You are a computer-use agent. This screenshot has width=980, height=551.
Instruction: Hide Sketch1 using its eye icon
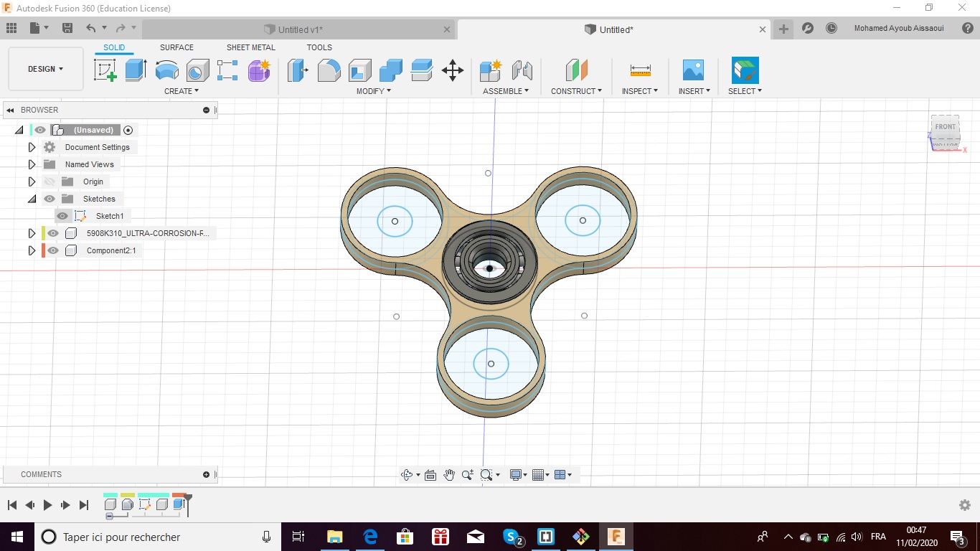[62, 216]
